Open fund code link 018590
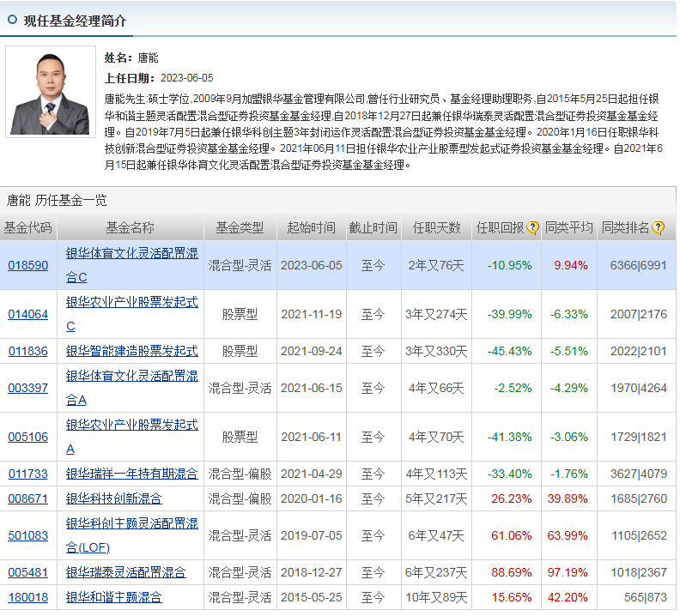The image size is (680, 616). click(x=28, y=265)
